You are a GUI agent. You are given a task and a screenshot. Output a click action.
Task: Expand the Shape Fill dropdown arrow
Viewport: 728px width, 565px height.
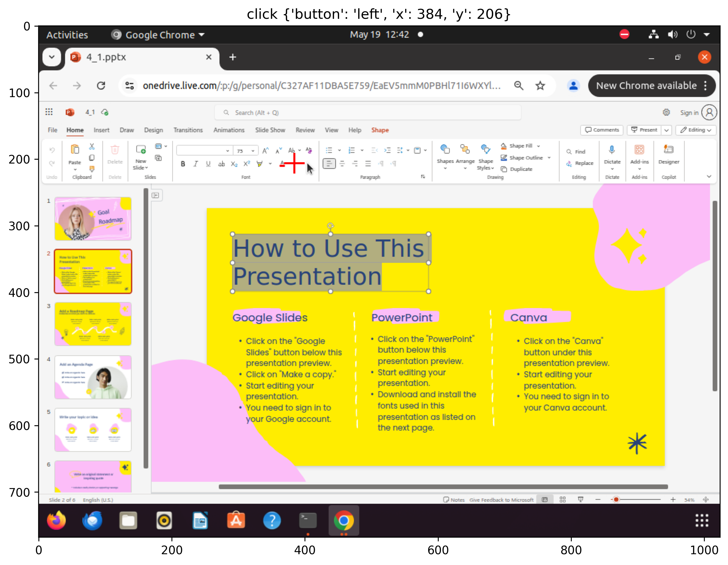pyautogui.click(x=538, y=146)
